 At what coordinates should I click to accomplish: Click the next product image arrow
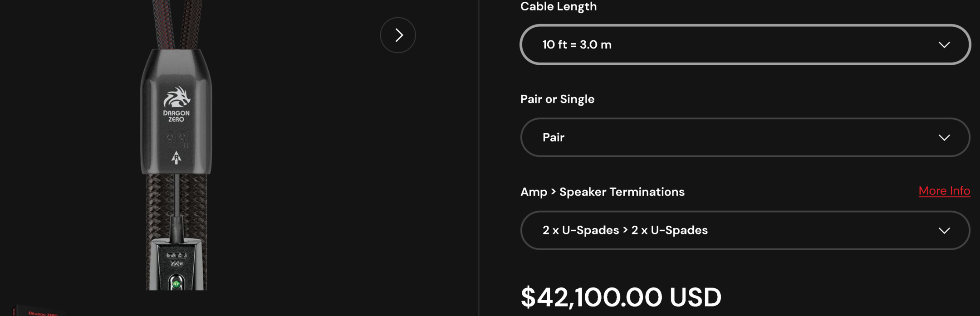(398, 35)
